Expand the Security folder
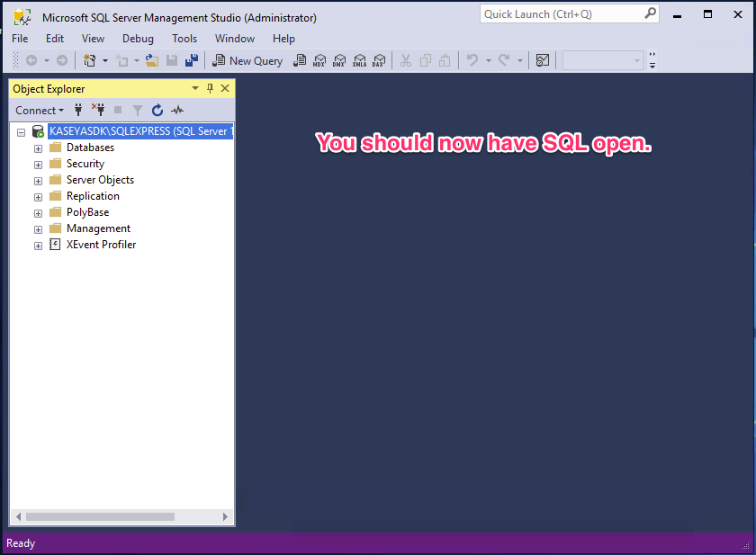This screenshot has width=756, height=555. pos(38,165)
